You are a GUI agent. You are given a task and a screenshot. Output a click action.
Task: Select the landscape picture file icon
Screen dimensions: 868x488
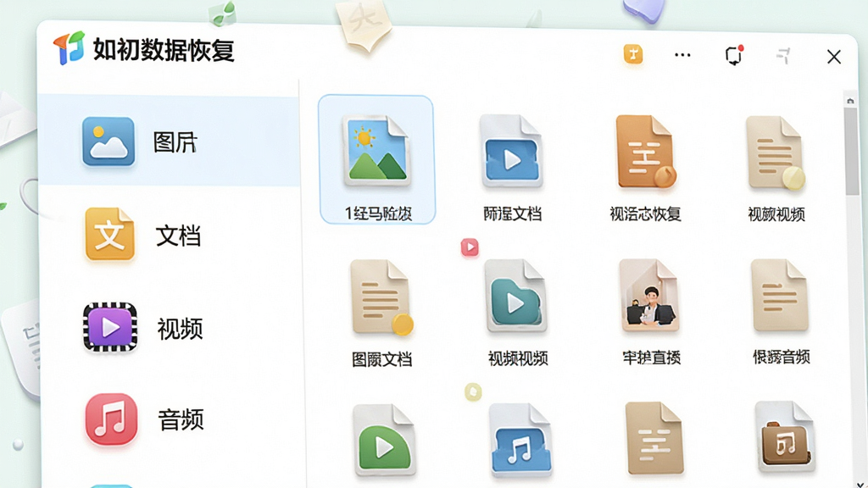376,150
